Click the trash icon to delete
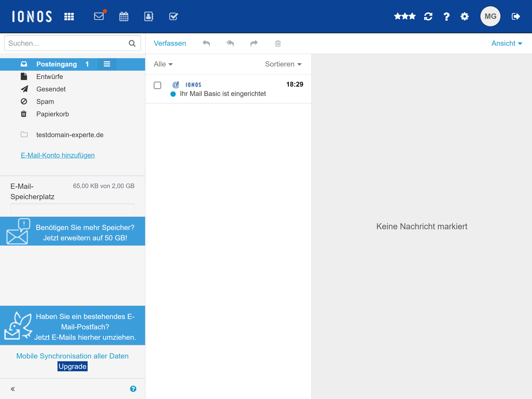532x399 pixels. (278, 43)
